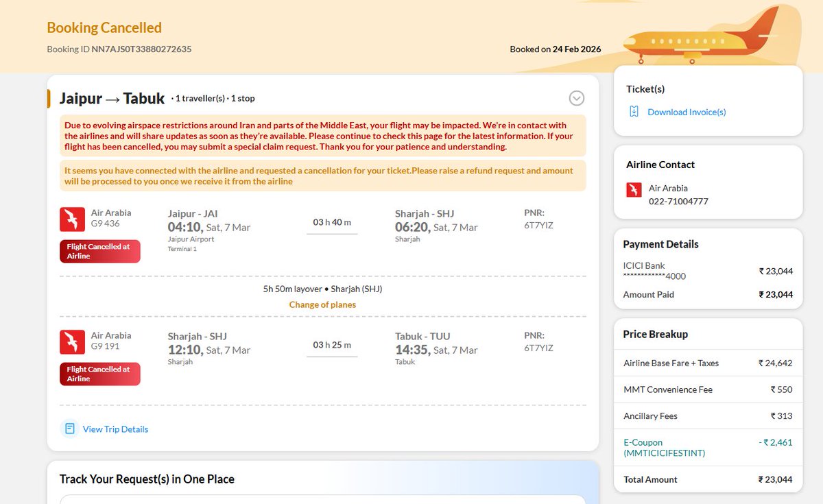This screenshot has height=504, width=823.
Task: Click the Tabuk - TUU destination label
Action: pyautogui.click(x=422, y=337)
